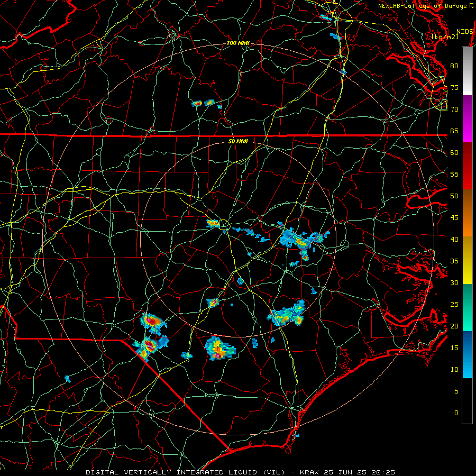The image size is (476, 476).
Task: Select the 70 value on the scale
Action: (454, 109)
